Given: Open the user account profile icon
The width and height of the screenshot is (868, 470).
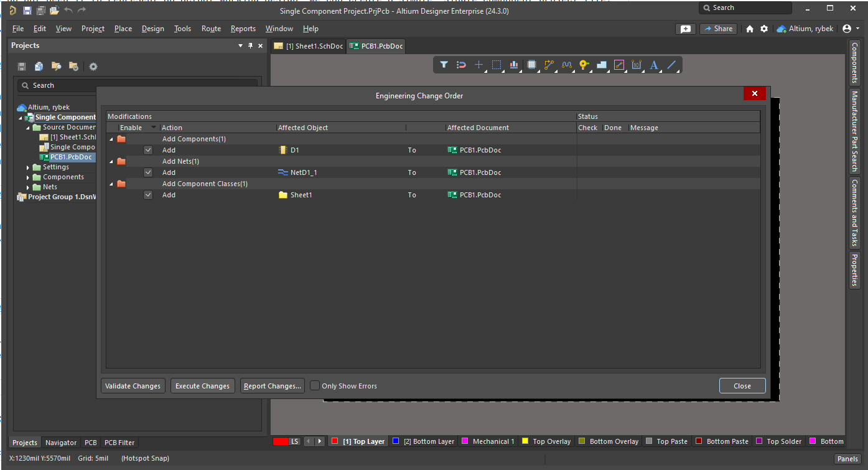Looking at the screenshot, I should pos(847,29).
